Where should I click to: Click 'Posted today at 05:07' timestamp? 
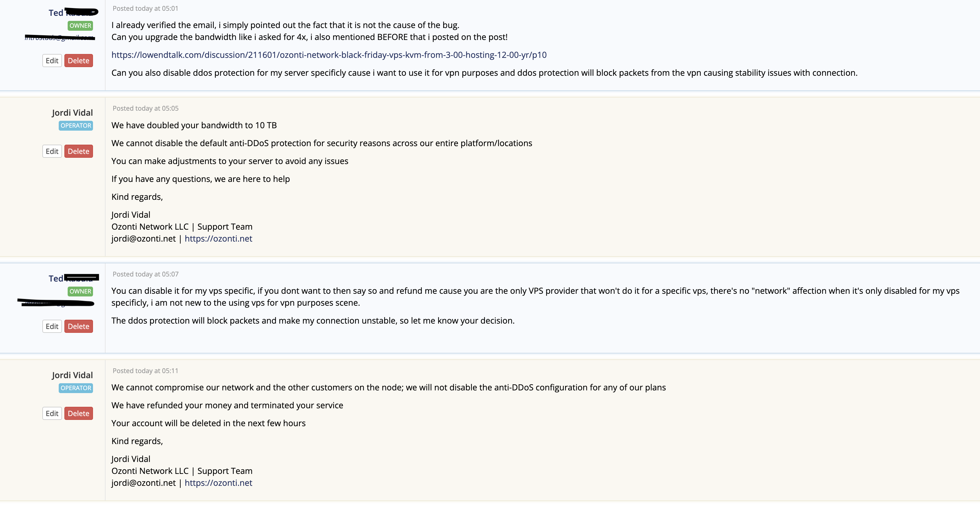(x=145, y=274)
